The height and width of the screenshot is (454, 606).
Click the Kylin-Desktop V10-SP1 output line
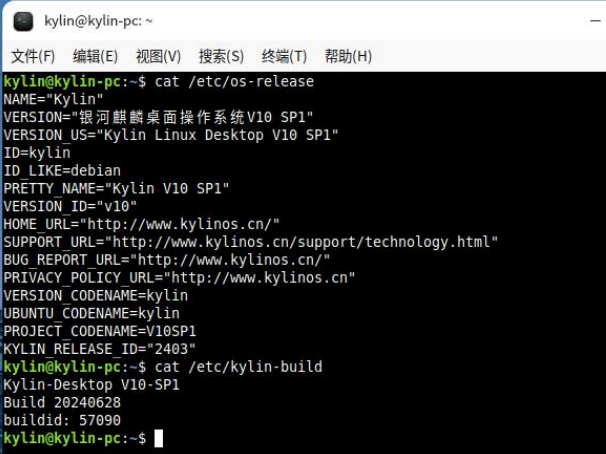point(92,384)
